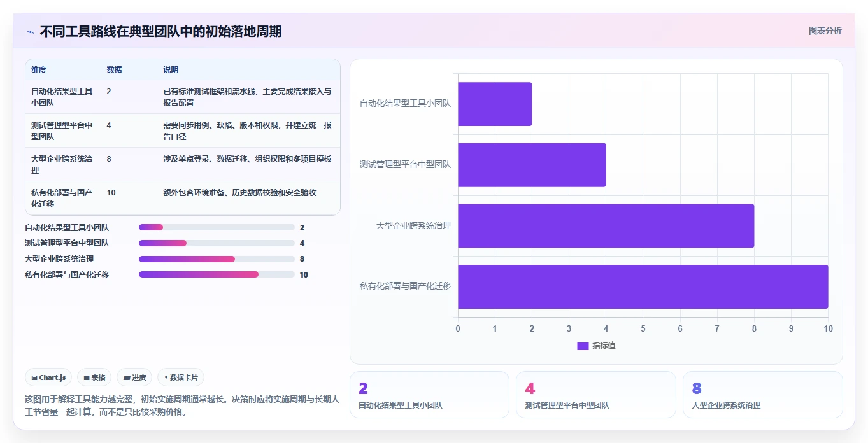Click the chart bar for 测试管理型平台中型团队

tap(532, 165)
